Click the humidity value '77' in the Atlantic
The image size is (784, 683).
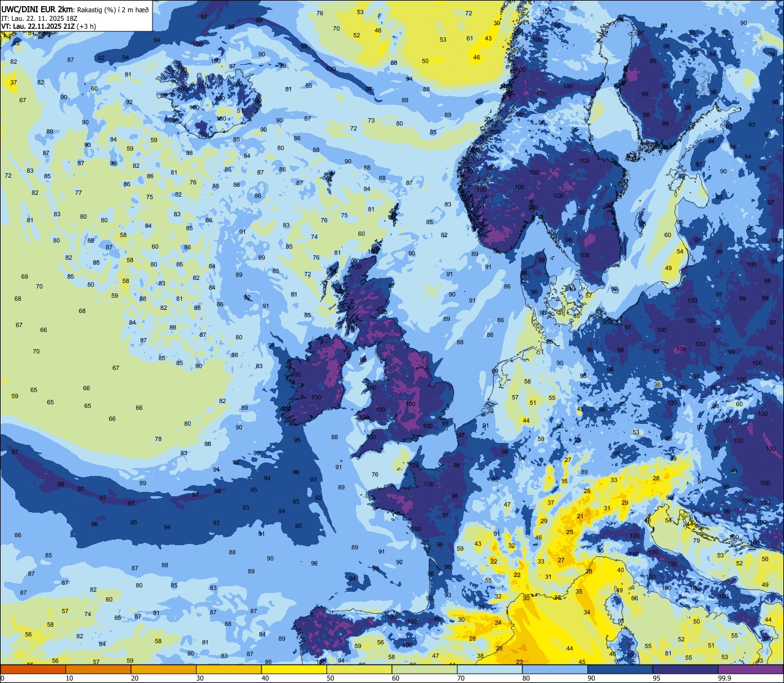(x=78, y=192)
